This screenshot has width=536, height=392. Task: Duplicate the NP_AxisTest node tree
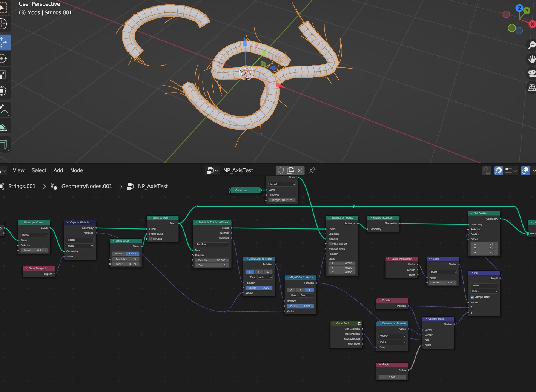coord(290,170)
